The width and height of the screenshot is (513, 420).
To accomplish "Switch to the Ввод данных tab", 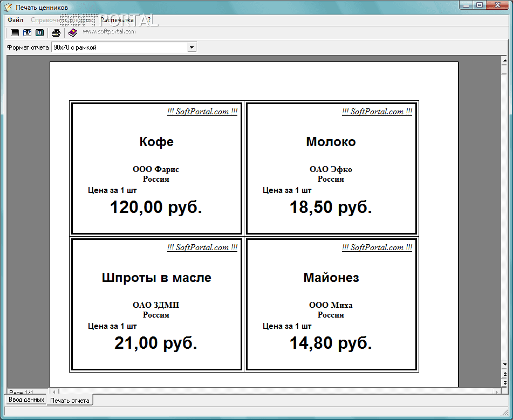I will click(x=26, y=400).
